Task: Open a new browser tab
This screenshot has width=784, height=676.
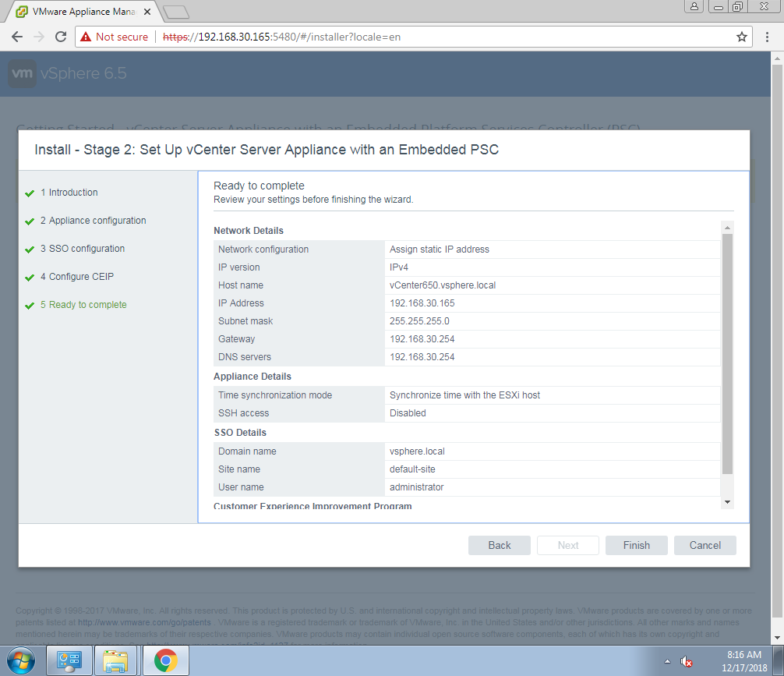Action: (x=176, y=12)
